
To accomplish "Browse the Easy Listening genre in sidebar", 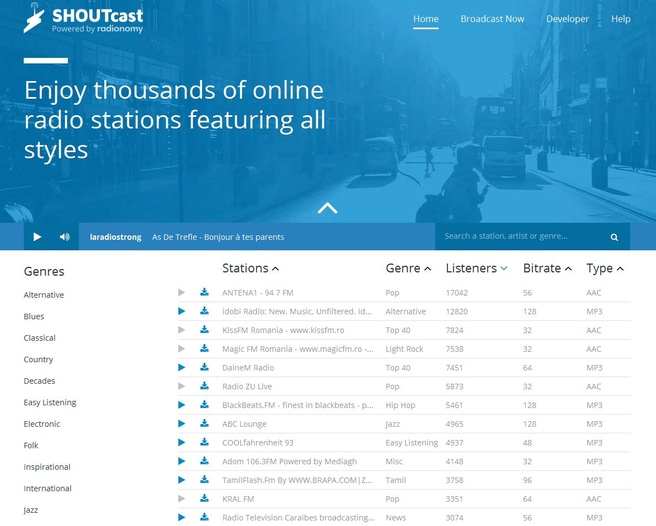I will click(50, 403).
